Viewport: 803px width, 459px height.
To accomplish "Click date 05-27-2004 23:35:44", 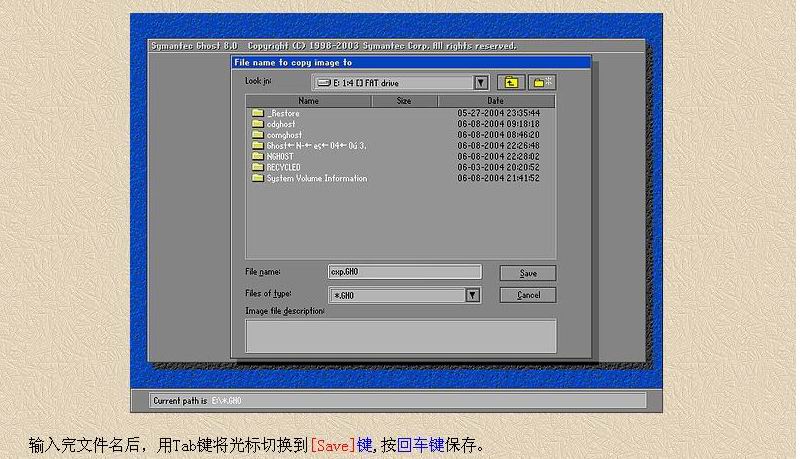I will click(x=498, y=113).
